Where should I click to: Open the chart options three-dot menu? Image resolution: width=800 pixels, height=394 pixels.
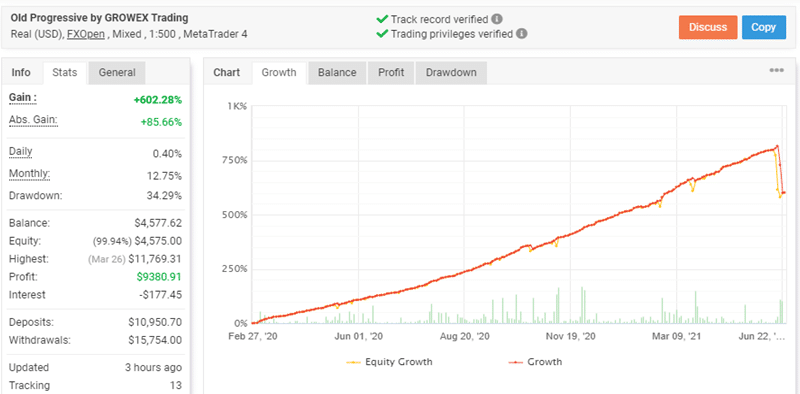click(x=777, y=70)
